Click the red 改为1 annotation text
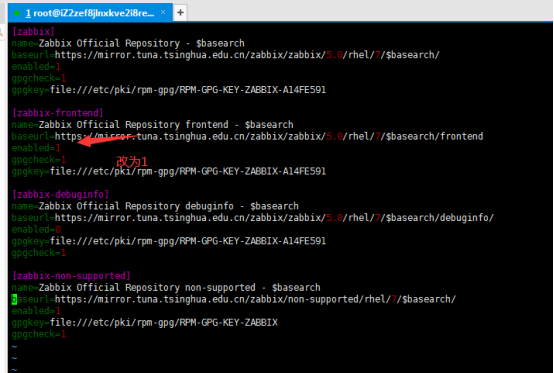Viewport: 554px width, 373px height. pos(132,162)
